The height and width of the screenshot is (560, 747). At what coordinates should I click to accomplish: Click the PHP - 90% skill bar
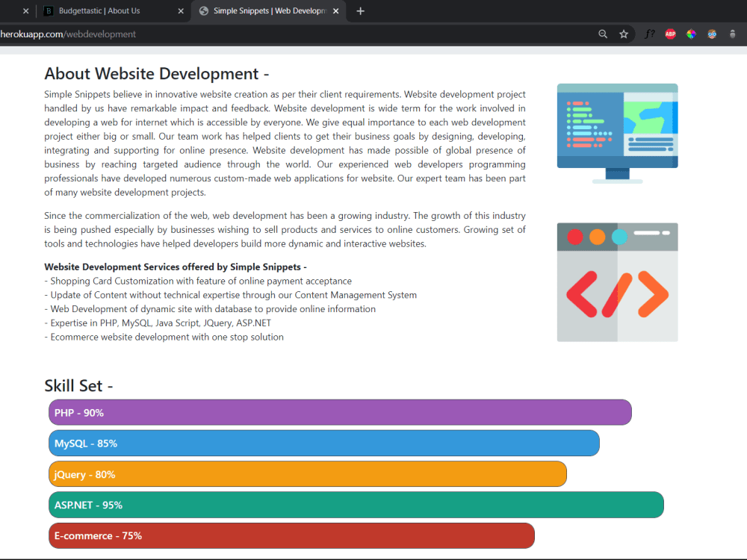pyautogui.click(x=340, y=412)
